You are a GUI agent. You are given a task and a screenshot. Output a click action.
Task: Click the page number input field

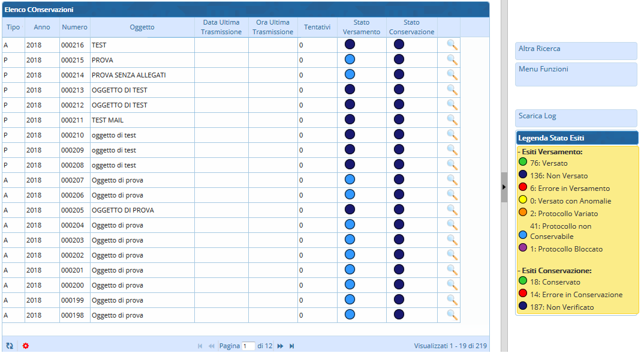coord(248,346)
